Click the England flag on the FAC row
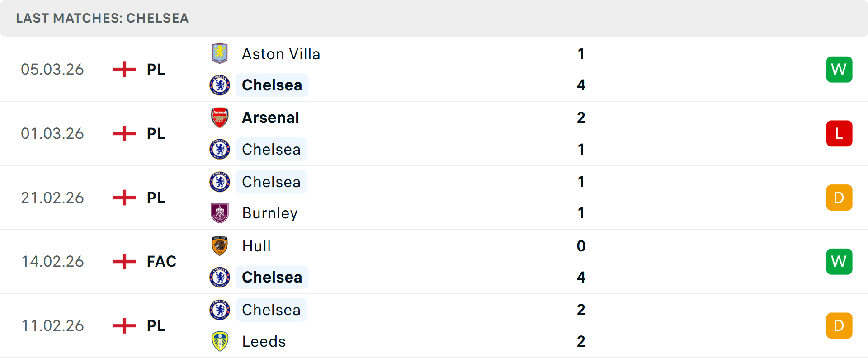The image size is (868, 358). click(124, 261)
